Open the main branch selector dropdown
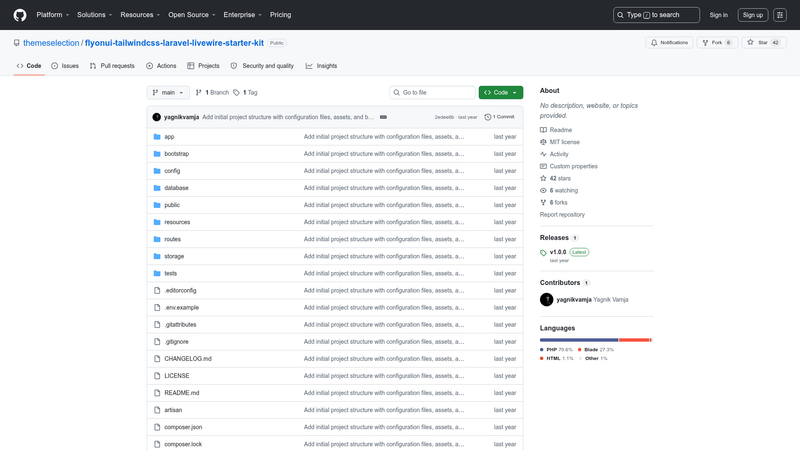 pos(168,92)
